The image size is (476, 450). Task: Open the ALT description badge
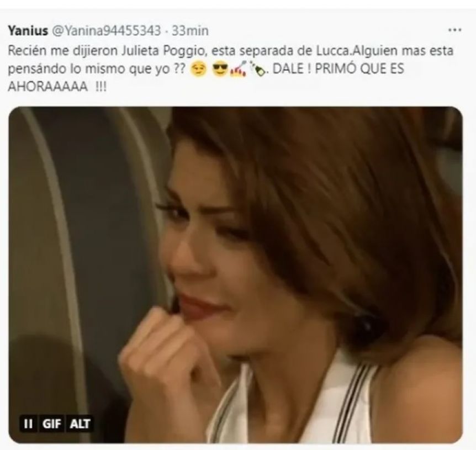[80, 423]
